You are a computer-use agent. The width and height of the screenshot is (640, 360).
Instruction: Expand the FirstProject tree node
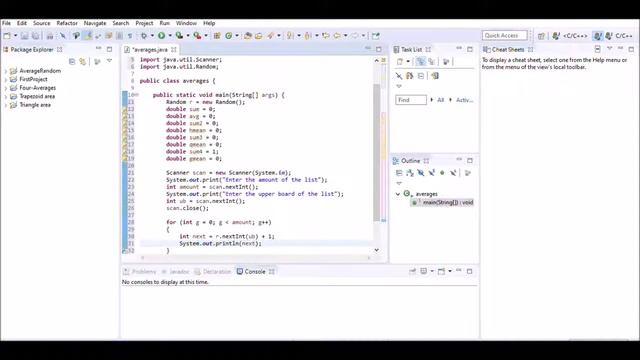6,80
